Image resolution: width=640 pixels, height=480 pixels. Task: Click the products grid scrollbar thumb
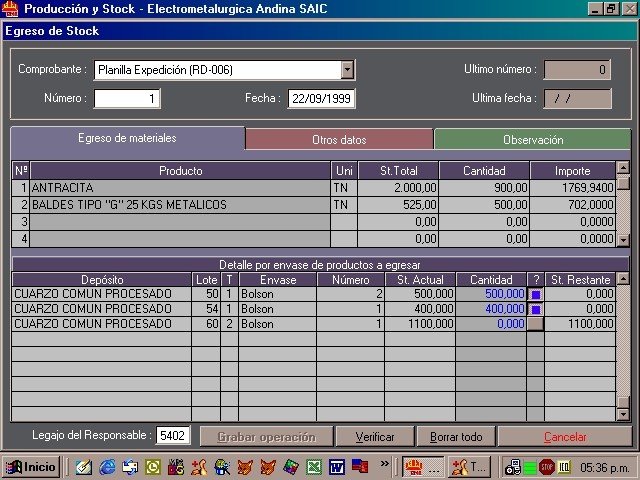pos(623,182)
